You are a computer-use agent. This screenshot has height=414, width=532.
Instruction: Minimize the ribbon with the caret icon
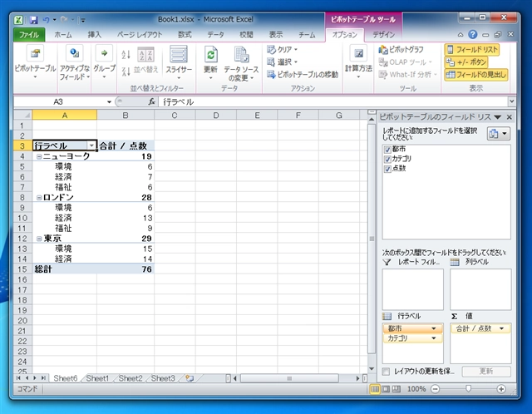point(461,35)
